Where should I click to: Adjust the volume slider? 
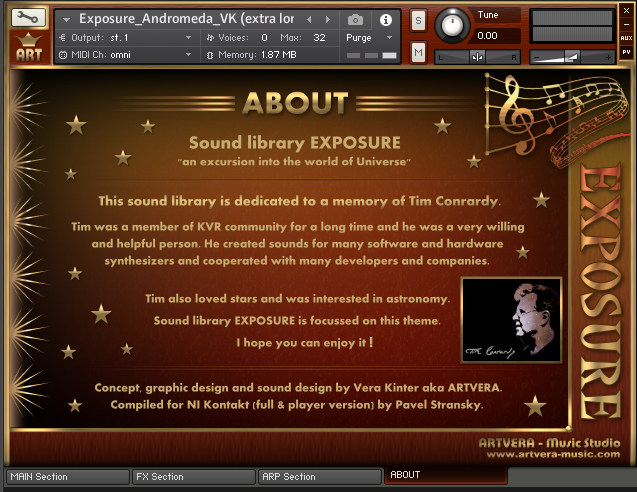pyautogui.click(x=572, y=57)
